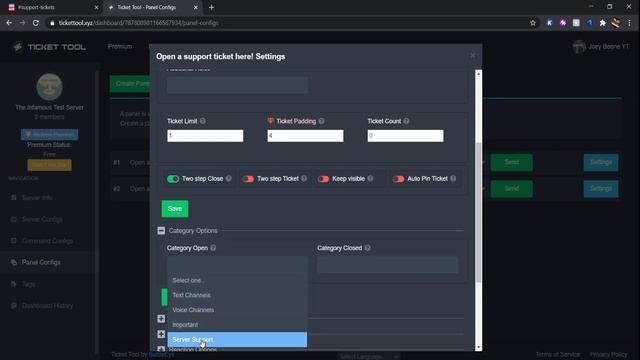Click the Ticket Tool lightning logo

click(18, 47)
